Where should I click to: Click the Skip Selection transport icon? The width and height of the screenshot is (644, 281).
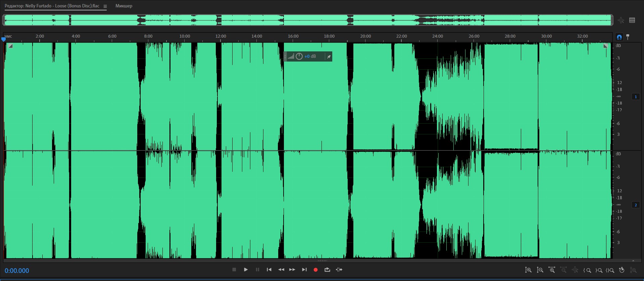[339, 270]
